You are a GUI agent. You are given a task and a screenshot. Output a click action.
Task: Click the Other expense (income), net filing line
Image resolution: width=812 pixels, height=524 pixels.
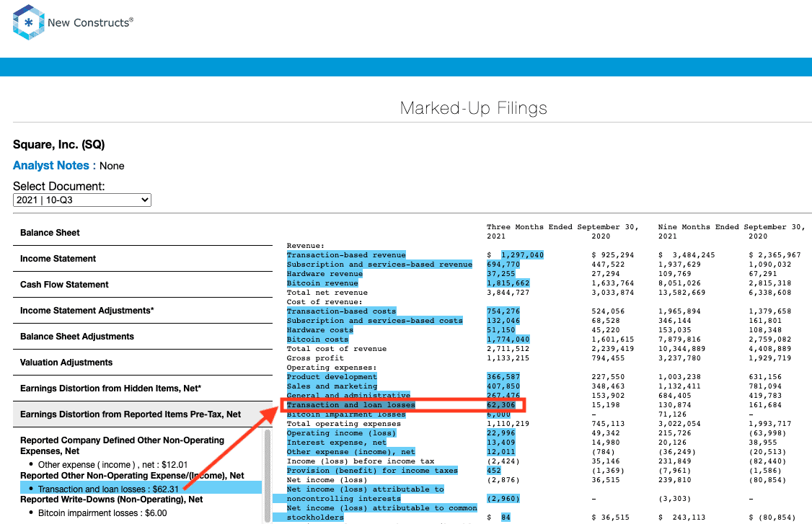(x=350, y=451)
